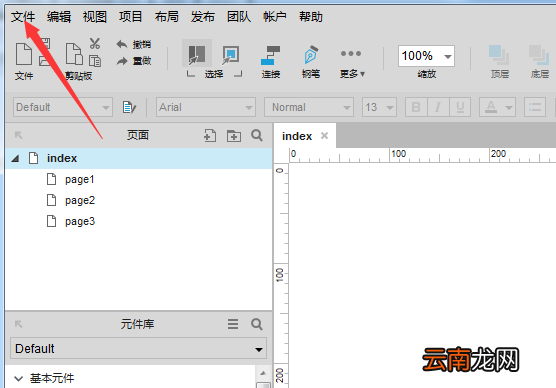
Task: Open the font size 13 dropdown
Action: coord(379,107)
